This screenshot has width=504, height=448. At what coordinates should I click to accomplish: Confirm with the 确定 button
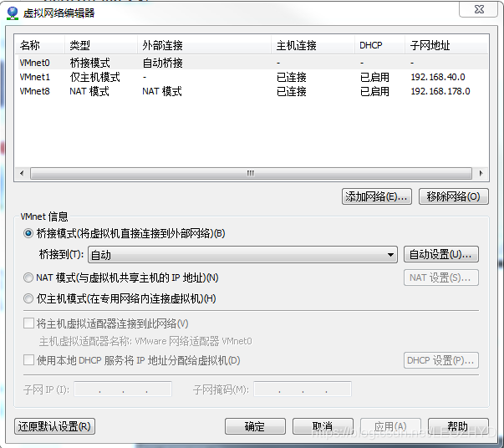click(x=255, y=426)
